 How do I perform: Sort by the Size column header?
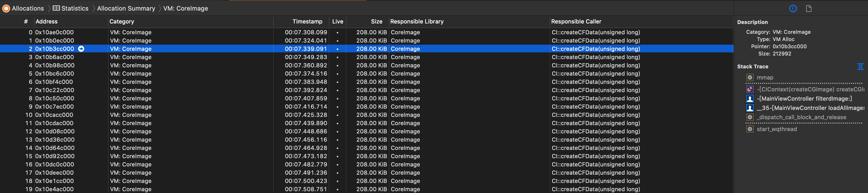376,22
